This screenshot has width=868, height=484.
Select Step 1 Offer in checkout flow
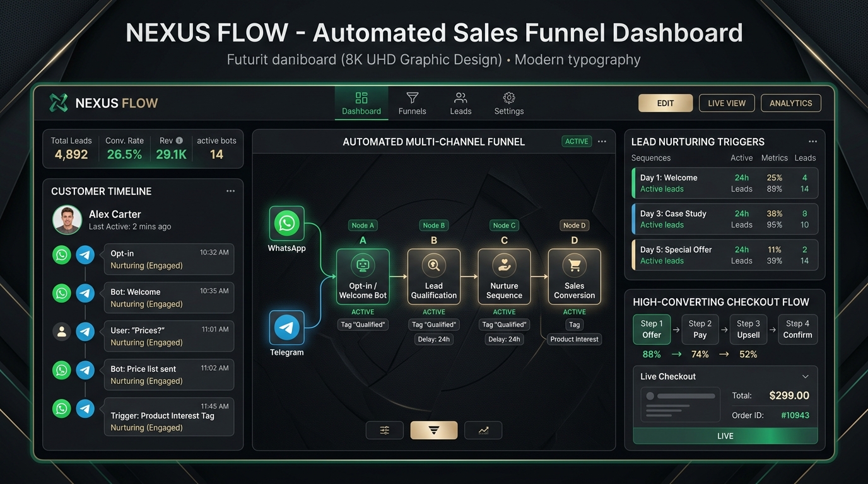pos(652,330)
